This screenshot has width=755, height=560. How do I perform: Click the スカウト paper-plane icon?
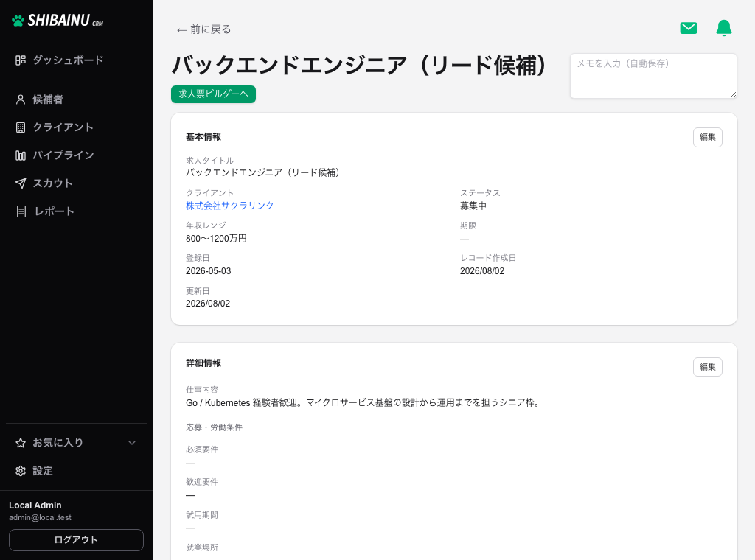click(20, 183)
